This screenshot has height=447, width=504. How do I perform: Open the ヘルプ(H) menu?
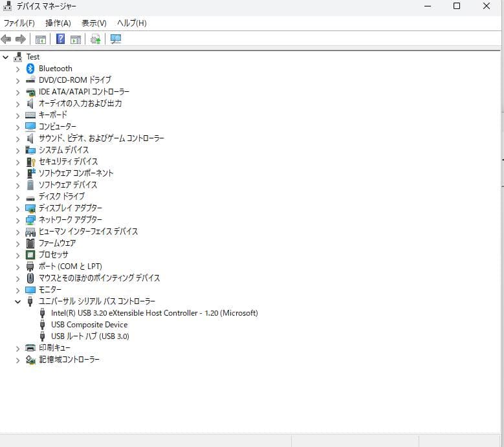pos(132,23)
